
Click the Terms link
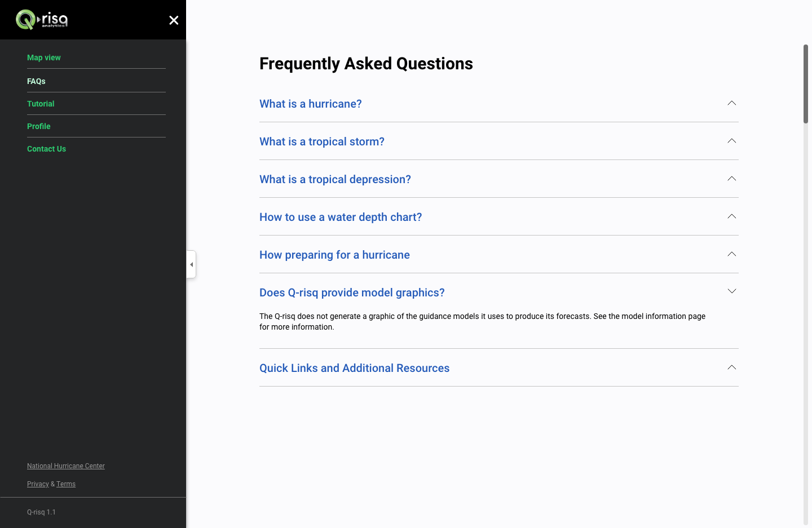point(65,484)
